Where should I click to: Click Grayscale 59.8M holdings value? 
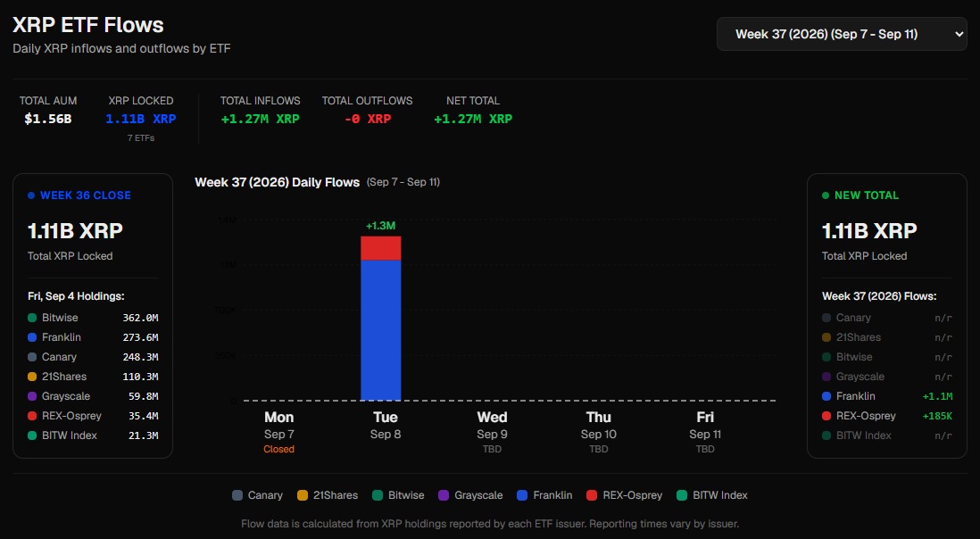[143, 396]
